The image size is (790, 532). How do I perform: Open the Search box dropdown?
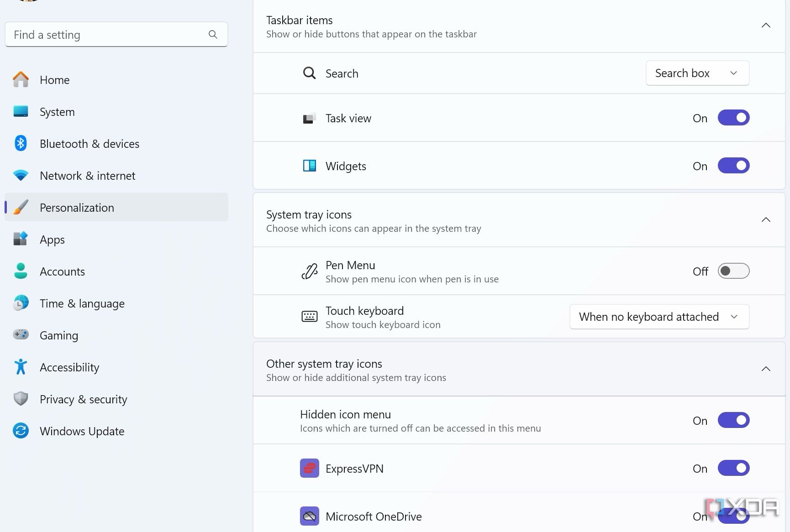pyautogui.click(x=697, y=73)
